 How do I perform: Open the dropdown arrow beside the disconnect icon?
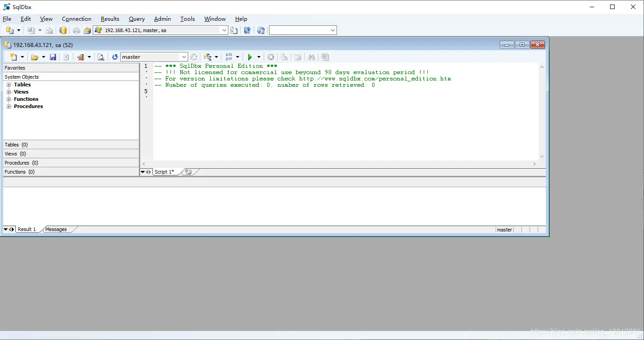[89, 57]
